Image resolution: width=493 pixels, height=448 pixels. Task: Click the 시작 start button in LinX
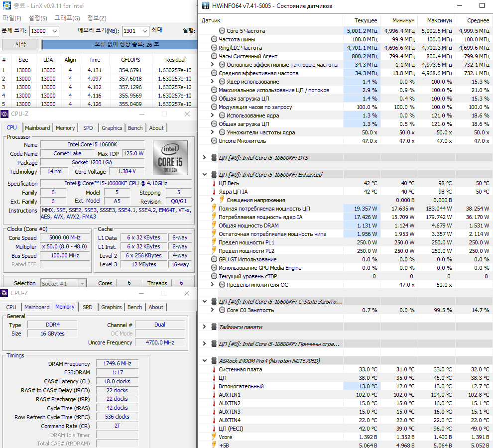pos(20,44)
